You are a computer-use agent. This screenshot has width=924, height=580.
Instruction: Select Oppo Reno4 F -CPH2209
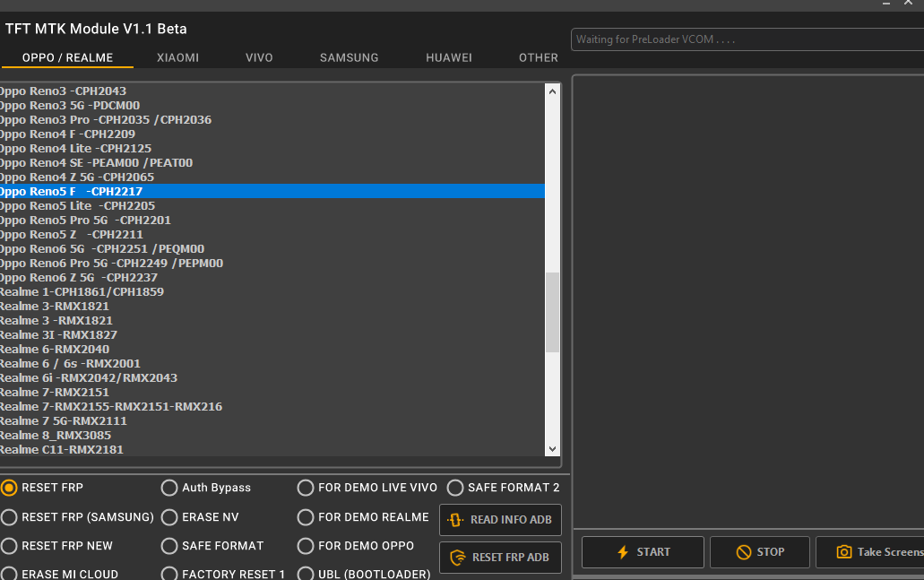(272, 134)
